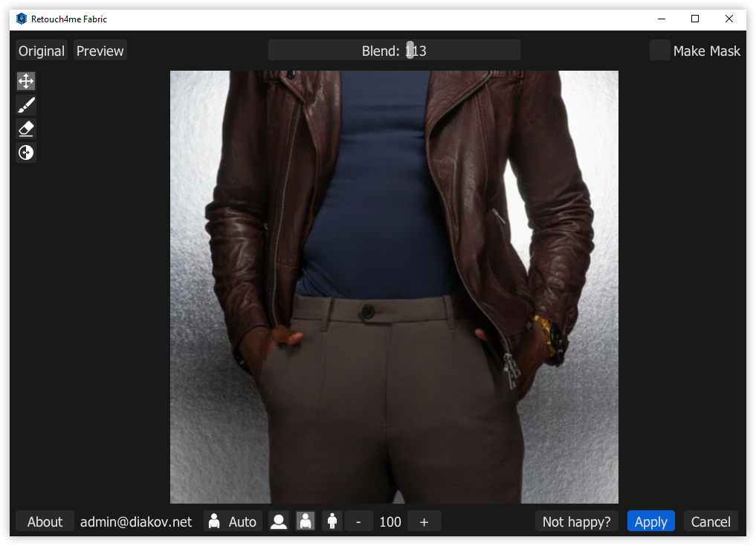The width and height of the screenshot is (756, 546).
Task: Click the preview photo of the leather jacket
Action: pos(394,287)
